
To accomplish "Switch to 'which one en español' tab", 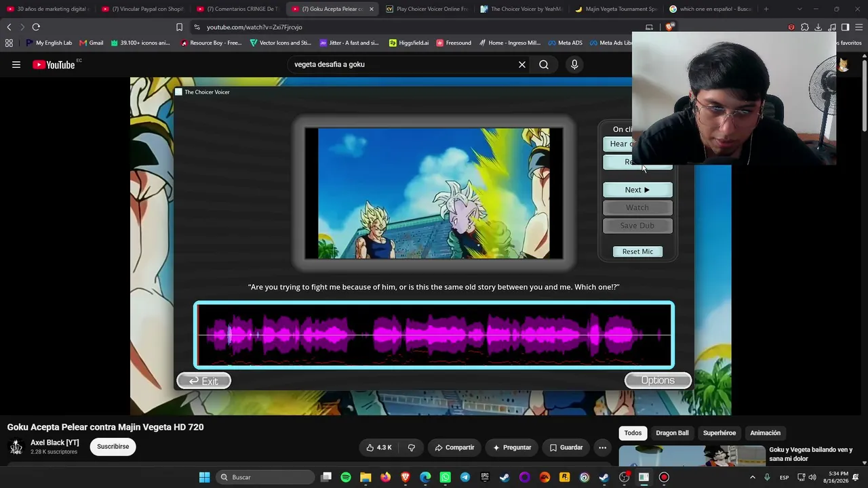I will coord(710,9).
